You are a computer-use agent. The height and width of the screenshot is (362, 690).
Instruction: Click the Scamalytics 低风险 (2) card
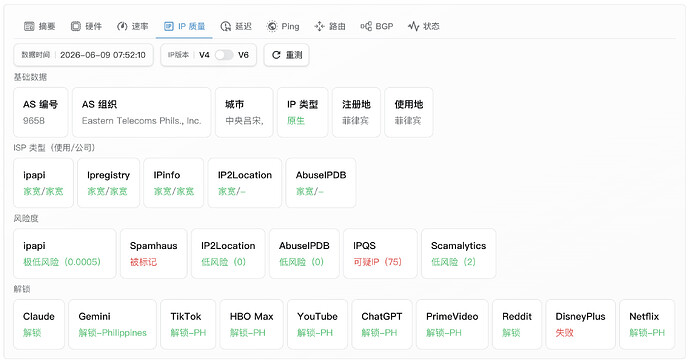(459, 253)
